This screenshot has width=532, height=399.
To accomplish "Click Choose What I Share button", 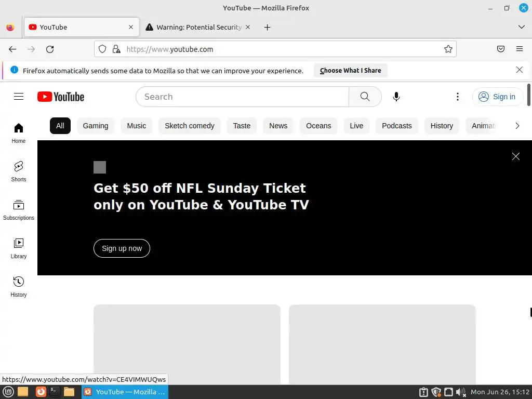I will point(351,70).
